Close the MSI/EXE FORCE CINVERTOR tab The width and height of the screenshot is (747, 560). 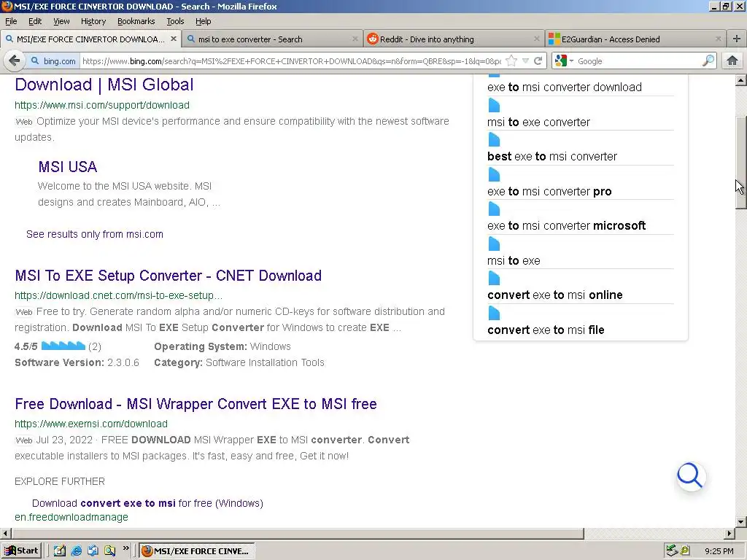tap(174, 39)
